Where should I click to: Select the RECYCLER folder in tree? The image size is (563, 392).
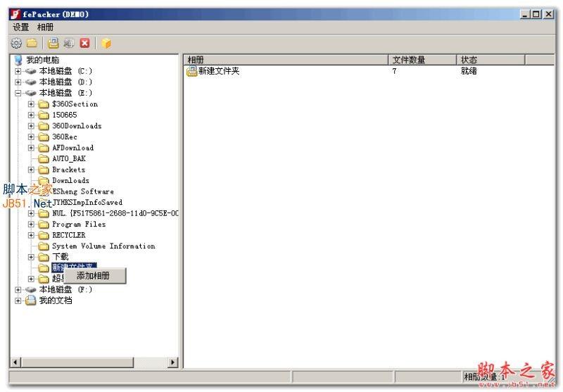pyautogui.click(x=68, y=235)
